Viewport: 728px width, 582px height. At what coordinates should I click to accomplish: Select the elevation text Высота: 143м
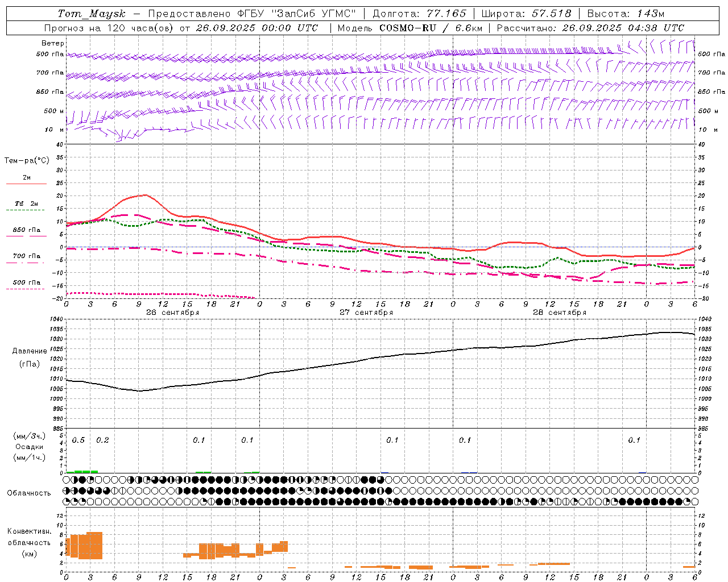tap(626, 14)
